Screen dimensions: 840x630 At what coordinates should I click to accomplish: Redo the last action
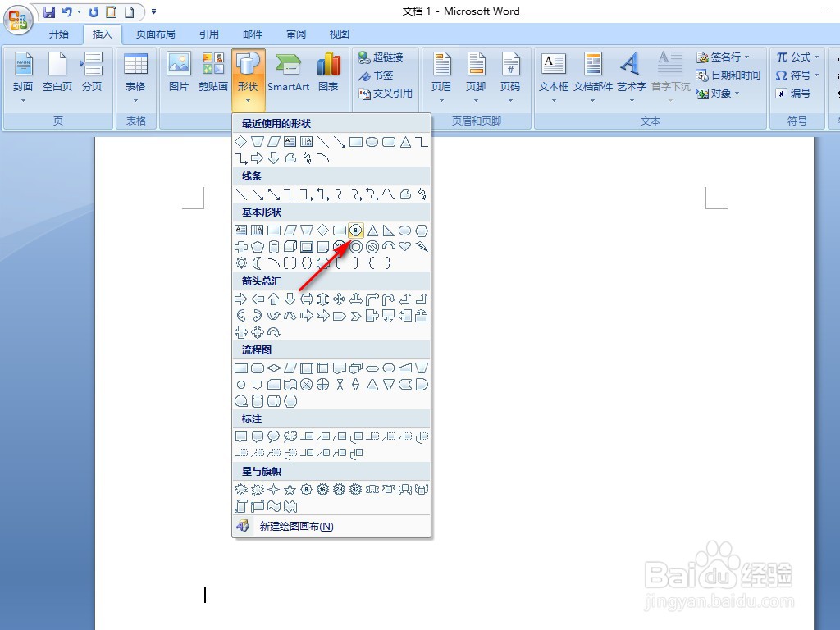(x=94, y=11)
